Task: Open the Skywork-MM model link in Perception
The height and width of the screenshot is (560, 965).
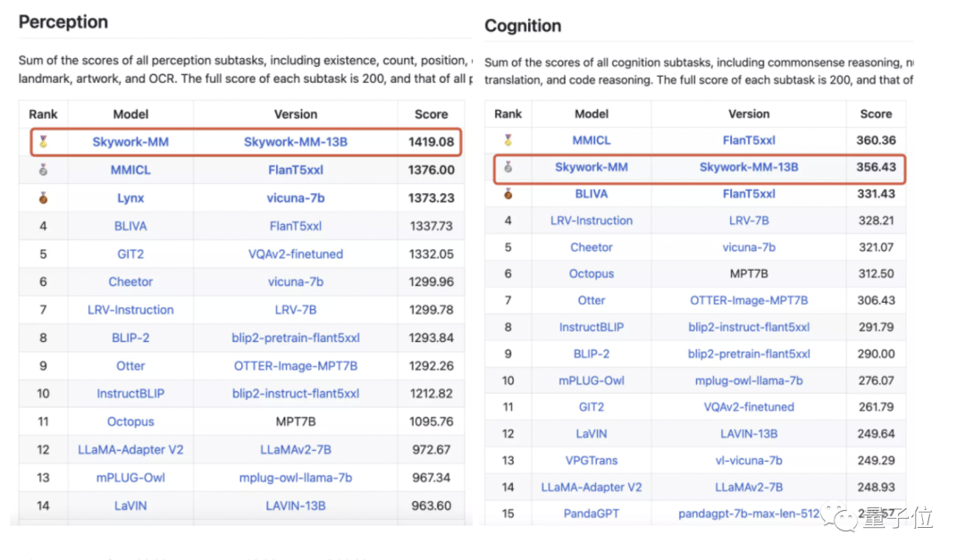Action: [130, 142]
